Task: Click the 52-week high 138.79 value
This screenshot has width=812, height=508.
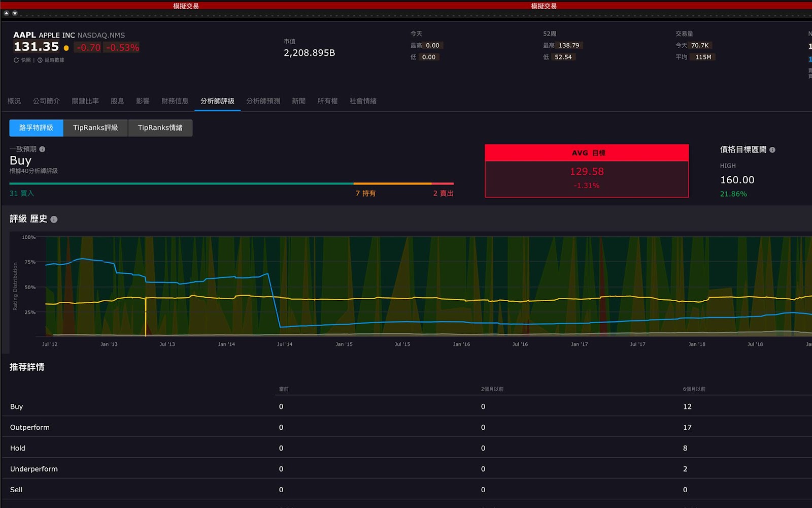Action: (569, 45)
